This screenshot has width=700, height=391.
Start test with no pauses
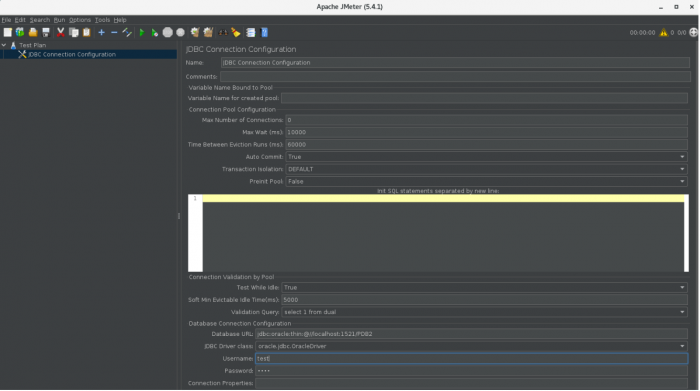click(154, 33)
